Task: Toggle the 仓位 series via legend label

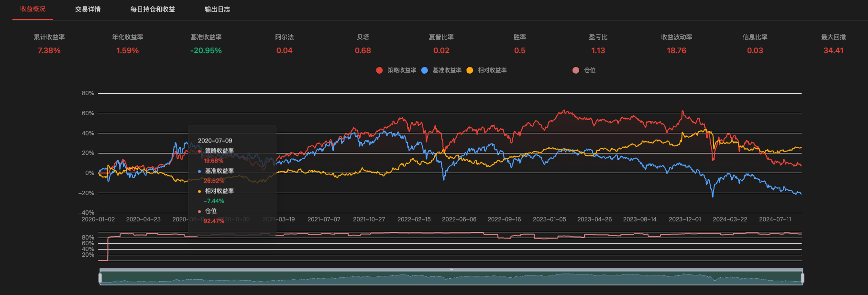Action: point(590,70)
